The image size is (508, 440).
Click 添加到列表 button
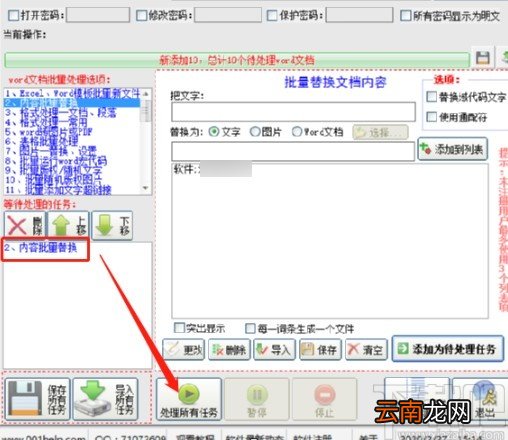click(x=453, y=149)
